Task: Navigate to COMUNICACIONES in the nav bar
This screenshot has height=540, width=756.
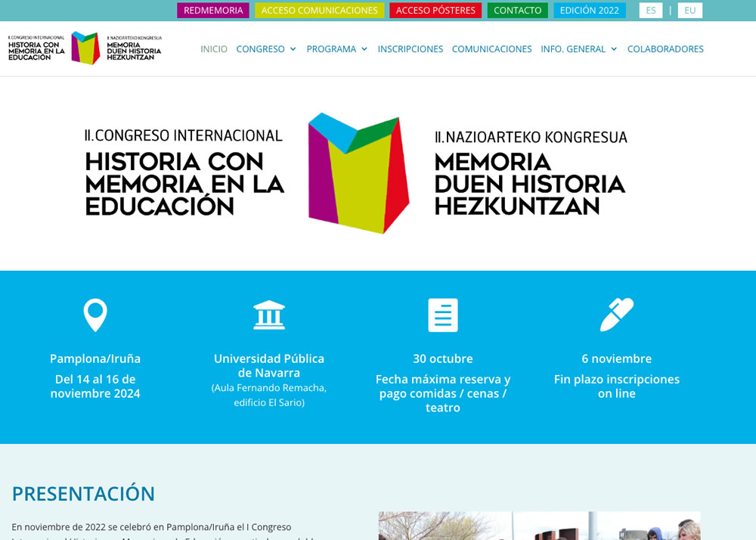Action: 491,49
